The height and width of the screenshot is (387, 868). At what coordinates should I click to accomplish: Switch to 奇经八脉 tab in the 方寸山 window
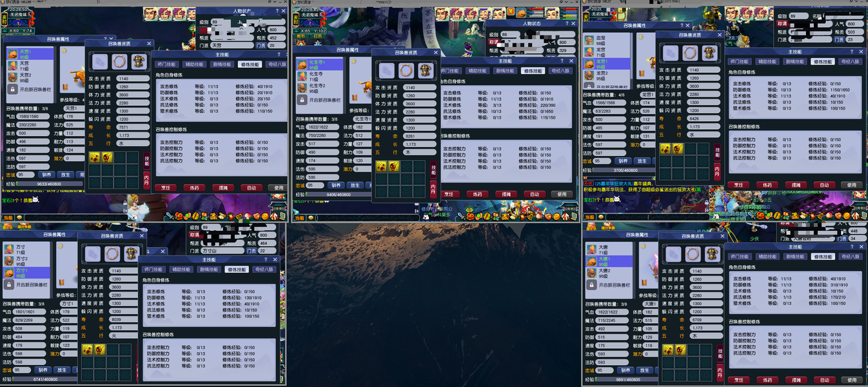(x=264, y=269)
